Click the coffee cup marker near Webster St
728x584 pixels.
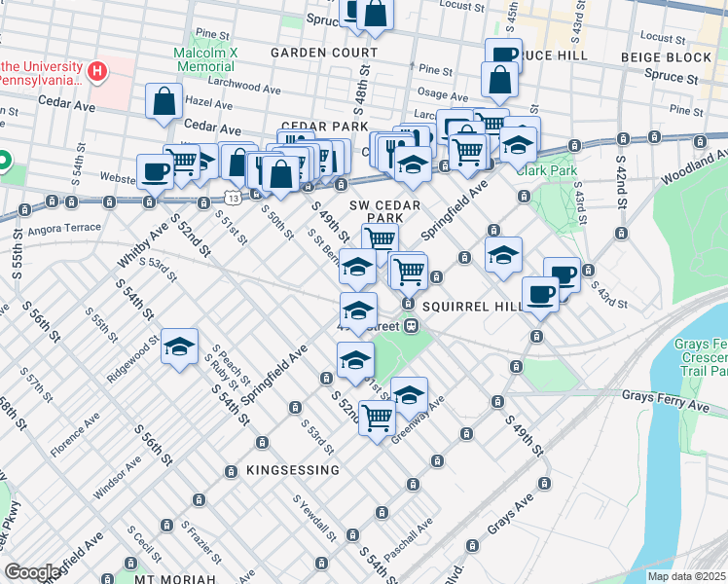pyautogui.click(x=155, y=173)
